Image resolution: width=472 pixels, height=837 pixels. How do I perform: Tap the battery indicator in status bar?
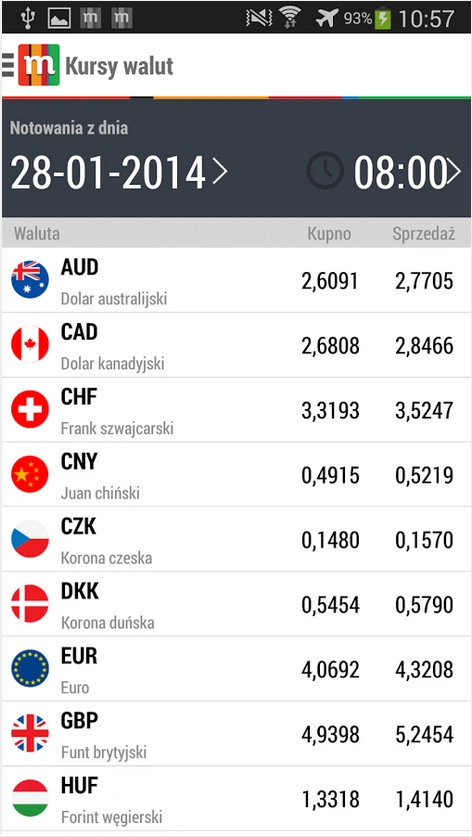(x=383, y=19)
